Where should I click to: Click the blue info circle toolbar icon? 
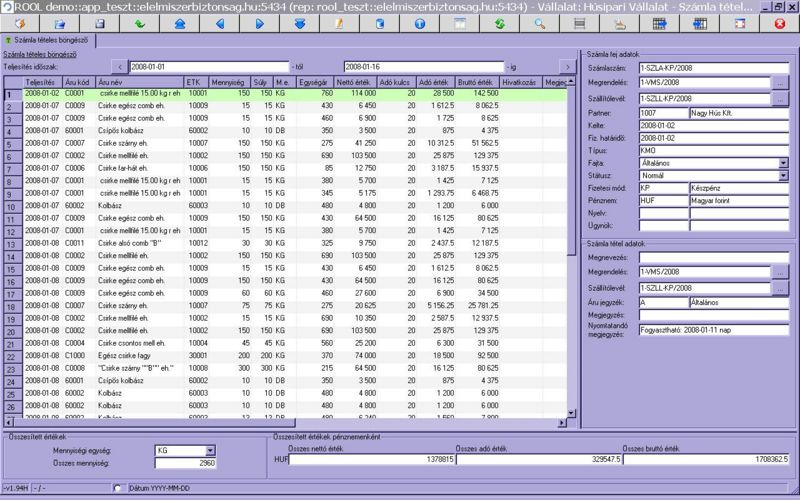(419, 23)
